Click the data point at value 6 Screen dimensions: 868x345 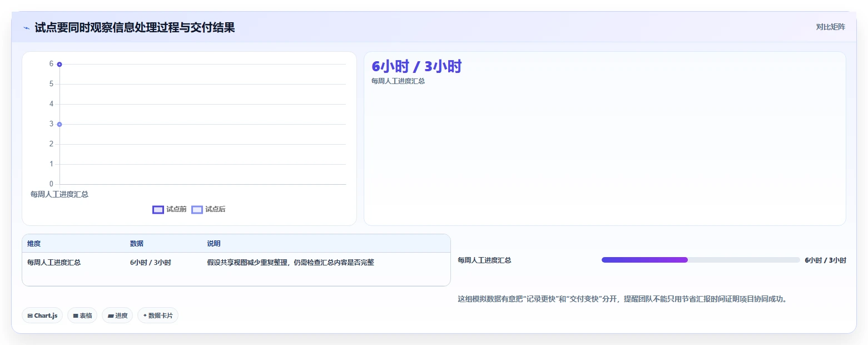59,64
